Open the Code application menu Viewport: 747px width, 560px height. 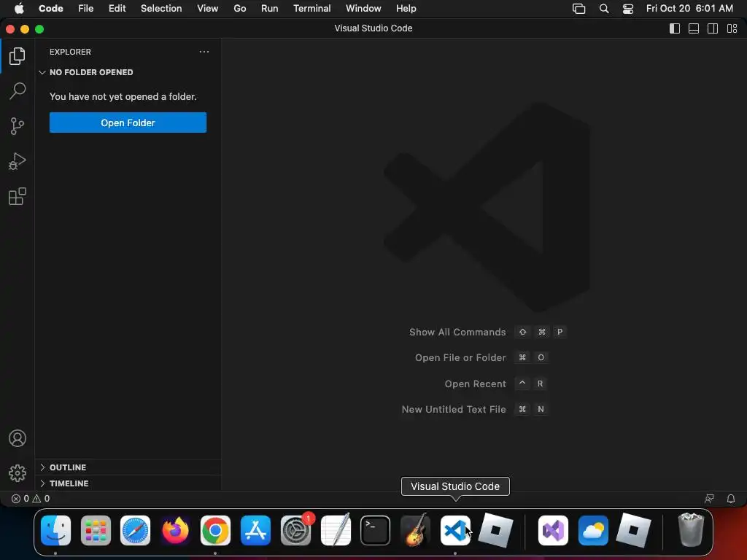point(50,9)
